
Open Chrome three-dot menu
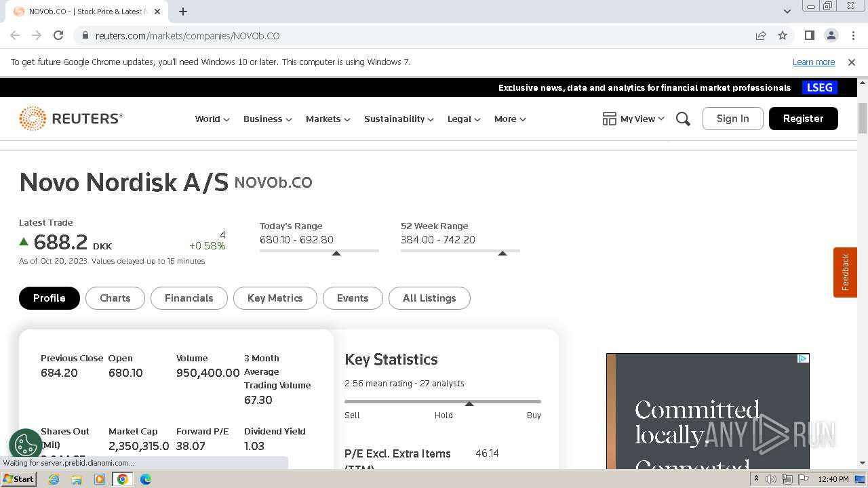(x=852, y=35)
